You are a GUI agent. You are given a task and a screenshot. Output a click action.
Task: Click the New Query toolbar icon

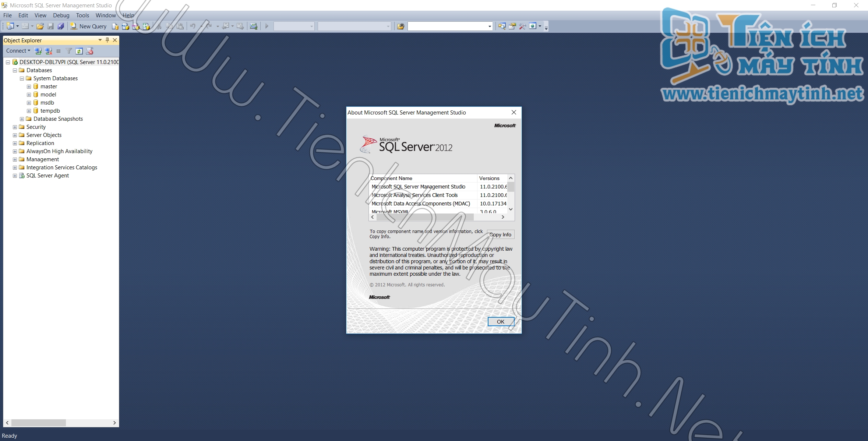(87, 27)
